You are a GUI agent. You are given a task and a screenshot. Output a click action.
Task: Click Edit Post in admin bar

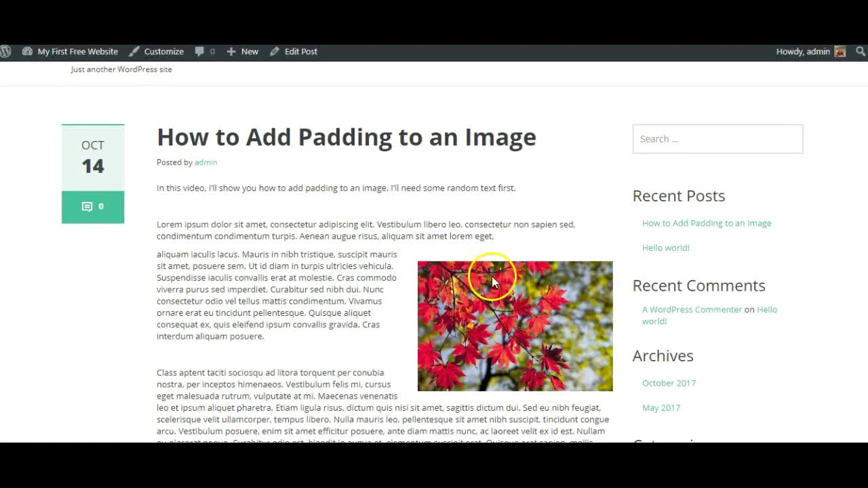(294, 52)
